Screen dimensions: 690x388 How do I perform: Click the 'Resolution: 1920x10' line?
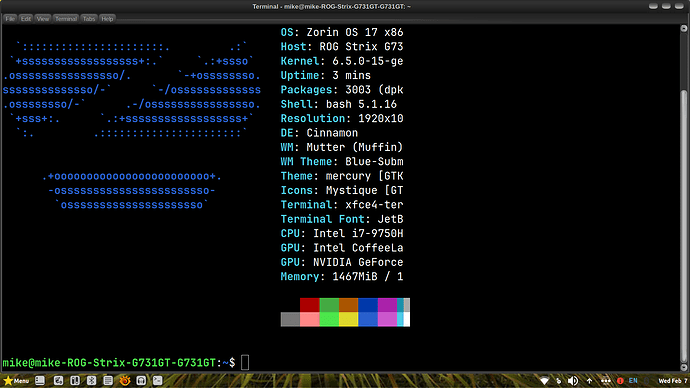click(342, 119)
